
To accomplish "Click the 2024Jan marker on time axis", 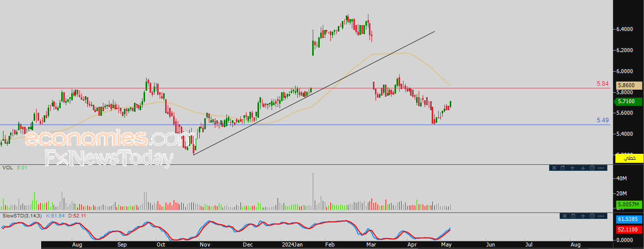I will point(292,245).
